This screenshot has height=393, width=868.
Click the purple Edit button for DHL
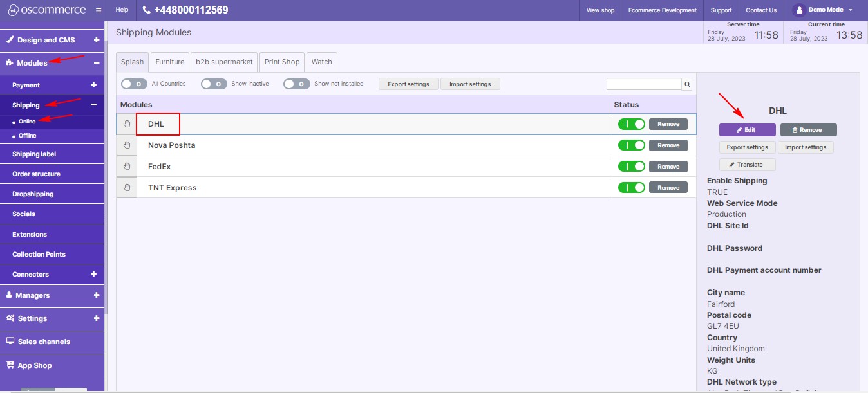[747, 130]
